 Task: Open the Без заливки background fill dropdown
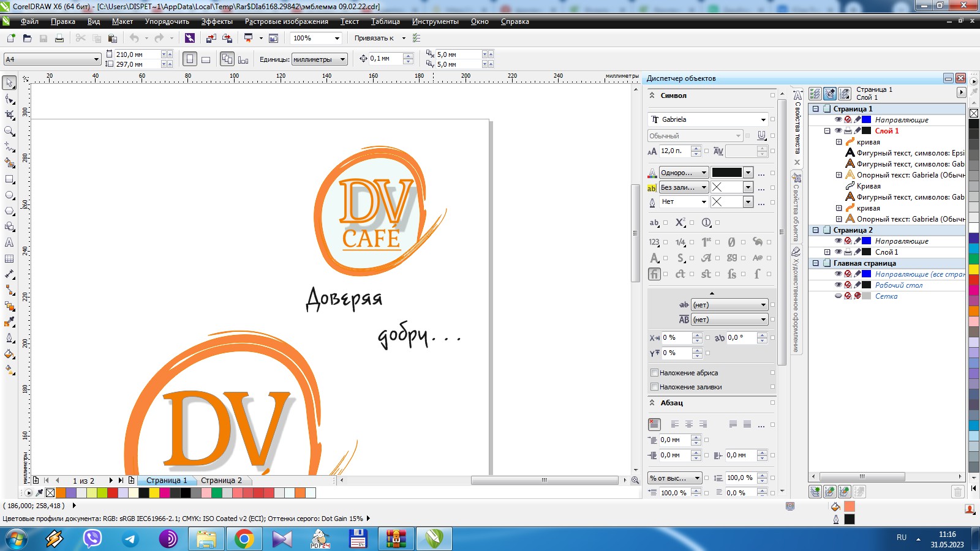[704, 187]
